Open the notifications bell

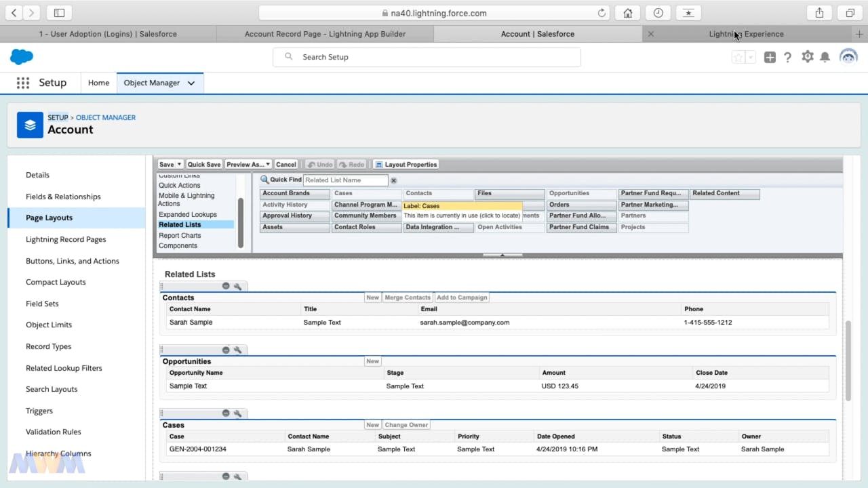[825, 58]
